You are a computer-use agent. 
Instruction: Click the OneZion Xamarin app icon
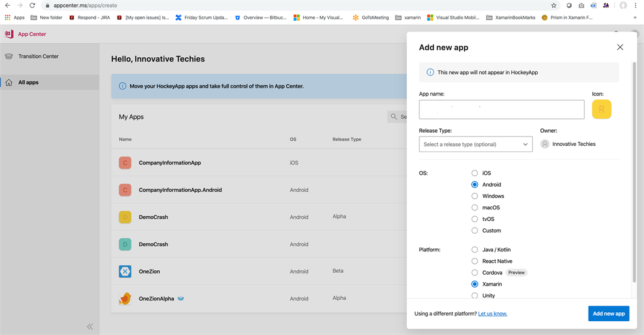tap(125, 272)
